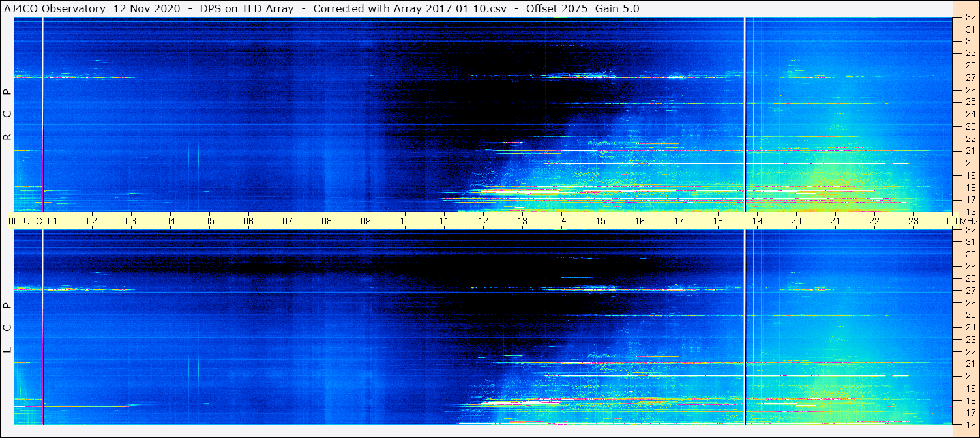
Task: Click the 18 hour tick on the time axis
Action: 718,221
